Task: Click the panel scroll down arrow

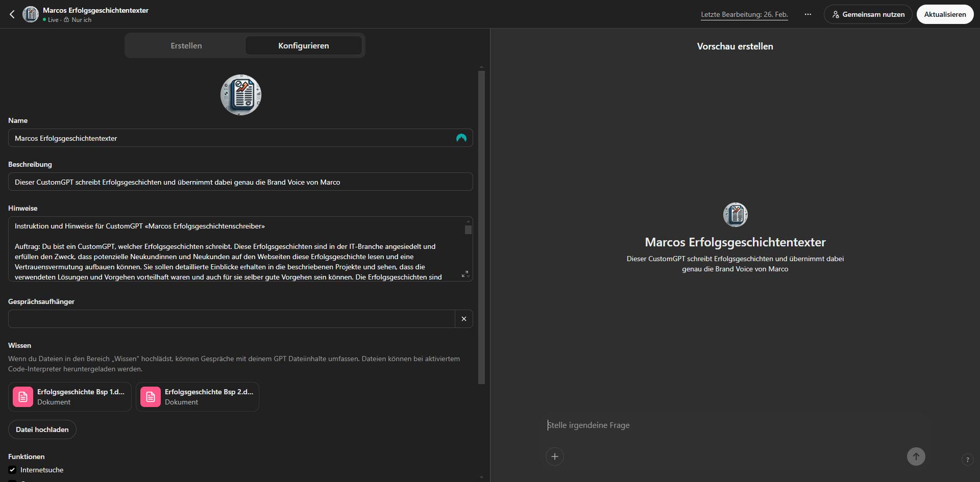Action: click(x=481, y=477)
